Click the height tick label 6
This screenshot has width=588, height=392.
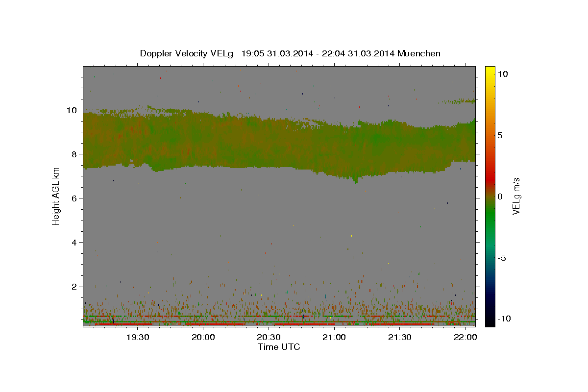point(75,198)
